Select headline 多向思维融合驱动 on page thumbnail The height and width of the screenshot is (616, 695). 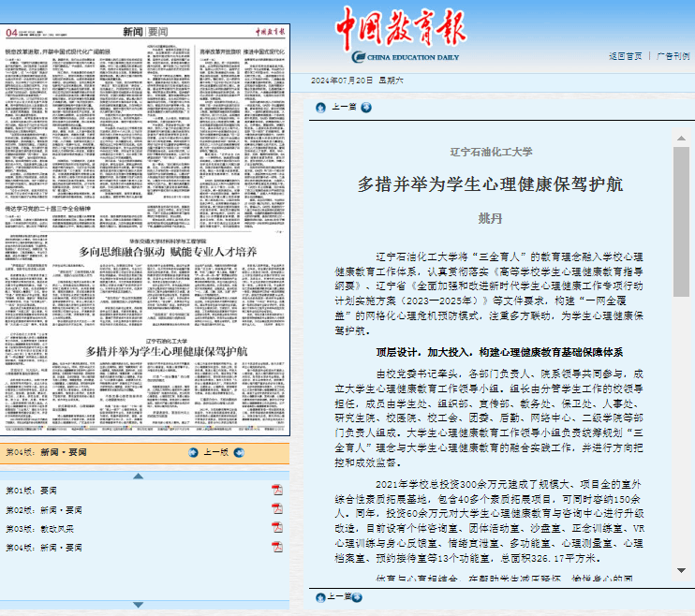tap(167, 251)
